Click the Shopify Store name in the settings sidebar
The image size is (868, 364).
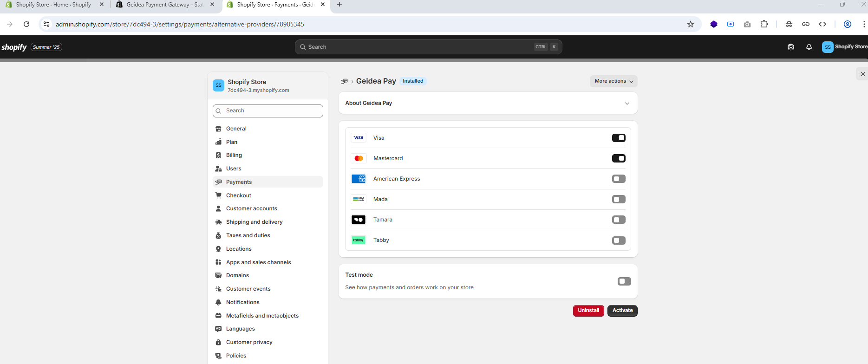point(247,82)
